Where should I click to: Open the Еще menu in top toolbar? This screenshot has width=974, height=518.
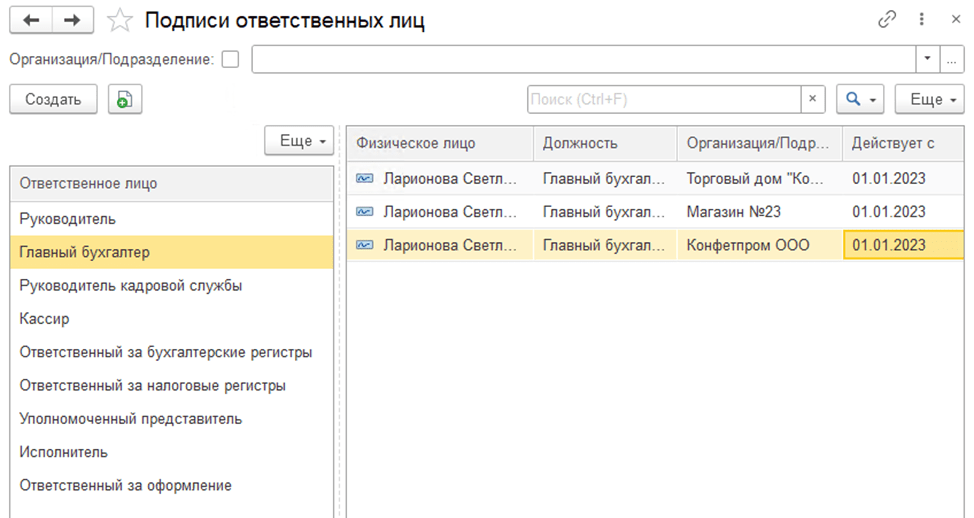point(928,99)
